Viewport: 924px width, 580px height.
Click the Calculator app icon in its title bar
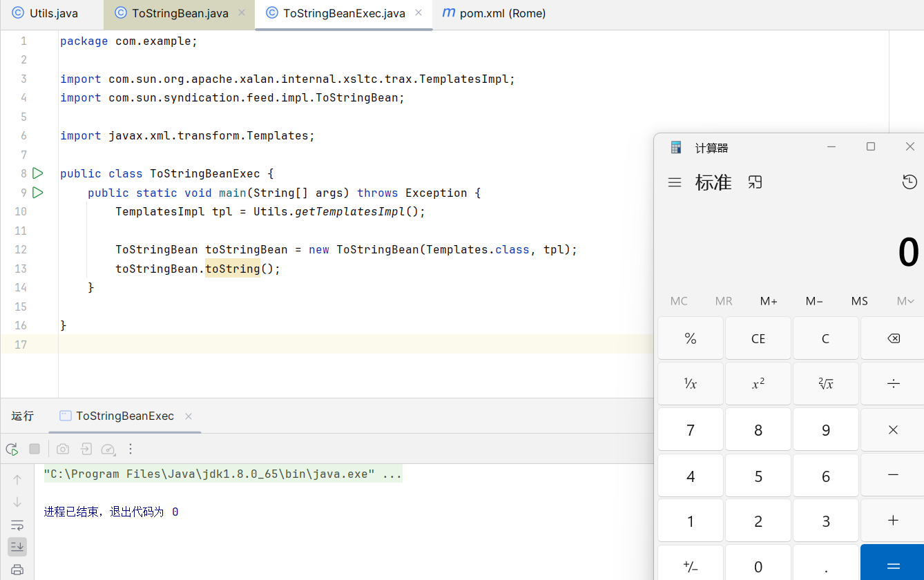[x=676, y=147]
